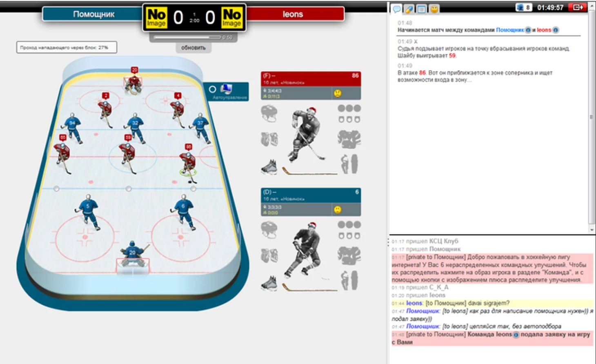Click the обновить button
The width and height of the screenshot is (596, 364).
(x=193, y=48)
